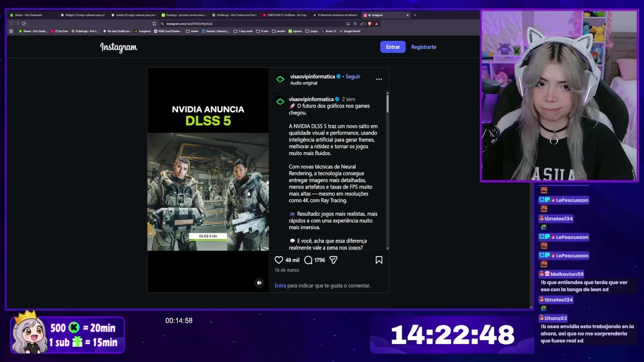This screenshot has height=362, width=644.
Task: Expand the stream bookmarks folder
Action: pyautogui.click(x=192, y=31)
